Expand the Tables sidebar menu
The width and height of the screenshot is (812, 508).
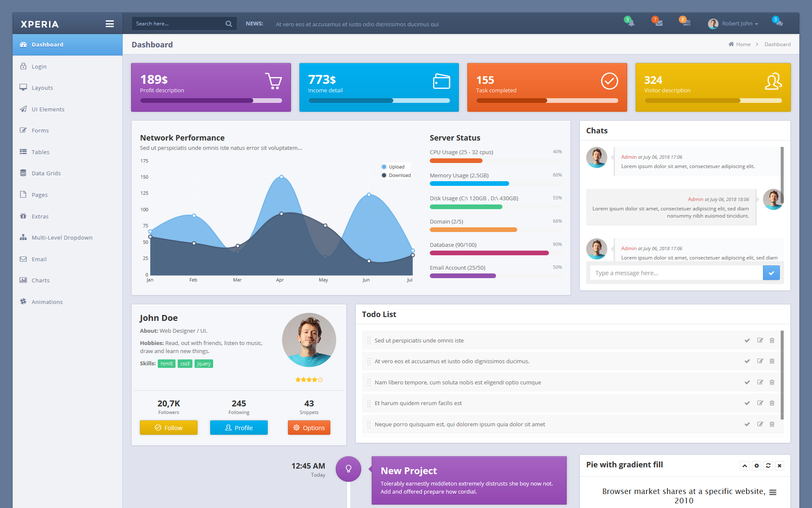tap(68, 152)
